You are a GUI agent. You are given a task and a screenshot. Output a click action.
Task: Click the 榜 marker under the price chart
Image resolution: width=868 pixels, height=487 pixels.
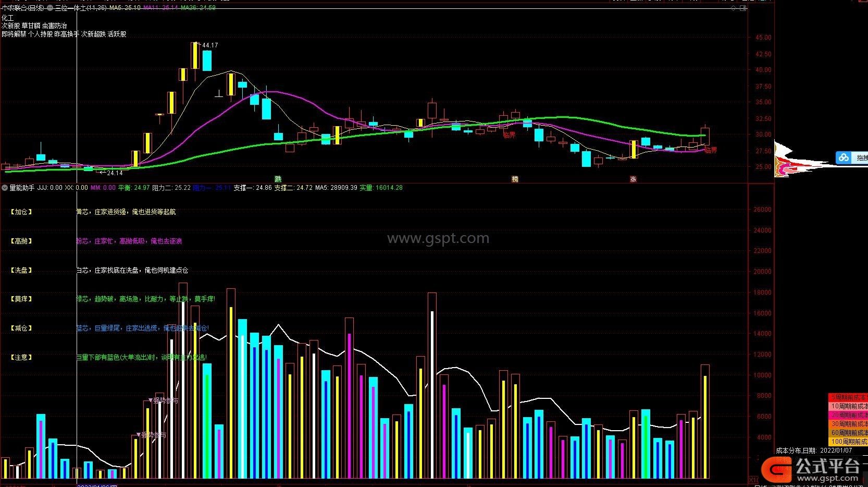[x=515, y=179]
